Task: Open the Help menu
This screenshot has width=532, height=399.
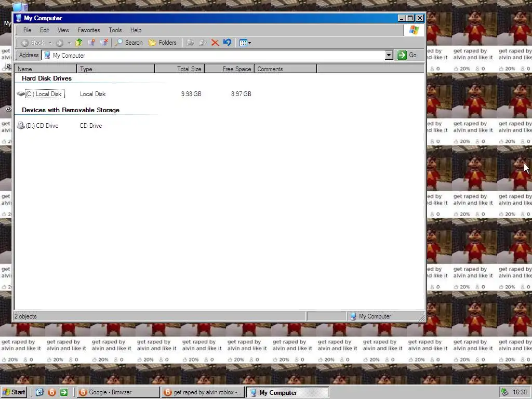Action: [x=136, y=30]
